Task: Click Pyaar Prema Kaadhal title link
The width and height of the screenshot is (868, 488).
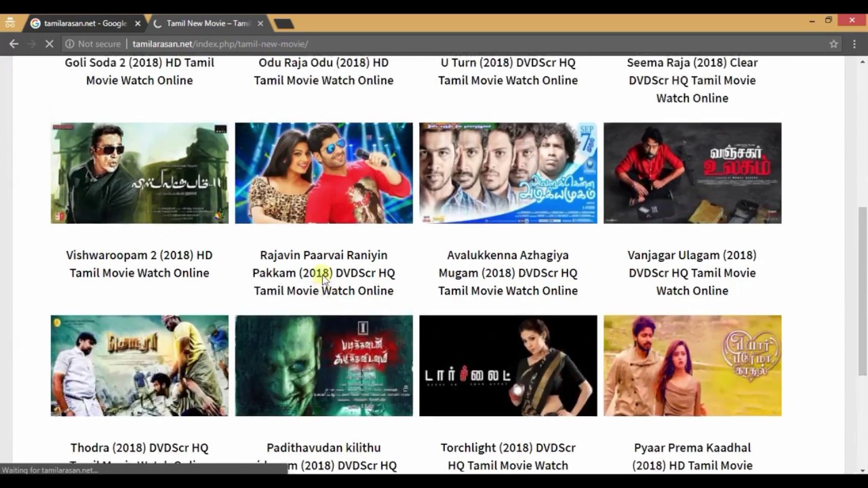Action: [x=692, y=456]
